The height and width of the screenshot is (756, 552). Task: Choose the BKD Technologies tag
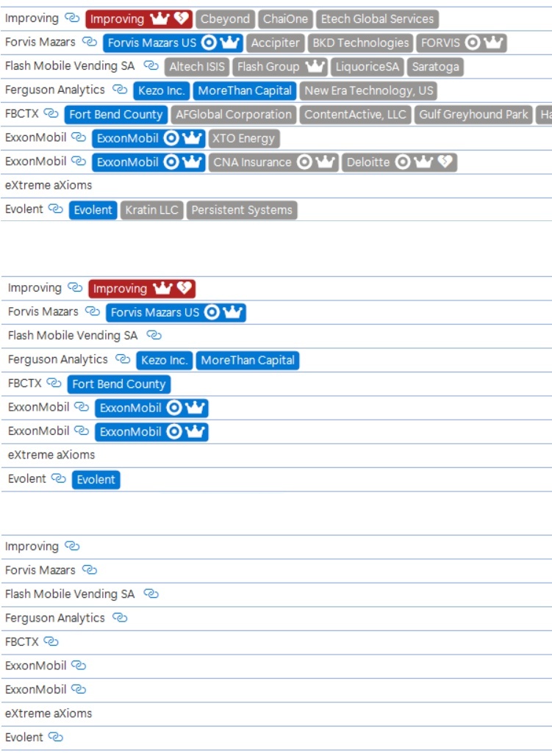360,43
